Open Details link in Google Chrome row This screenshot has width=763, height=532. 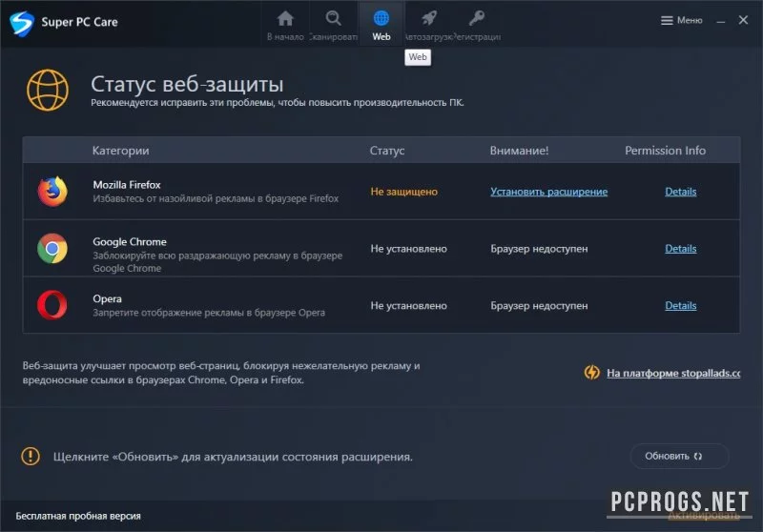(x=681, y=249)
